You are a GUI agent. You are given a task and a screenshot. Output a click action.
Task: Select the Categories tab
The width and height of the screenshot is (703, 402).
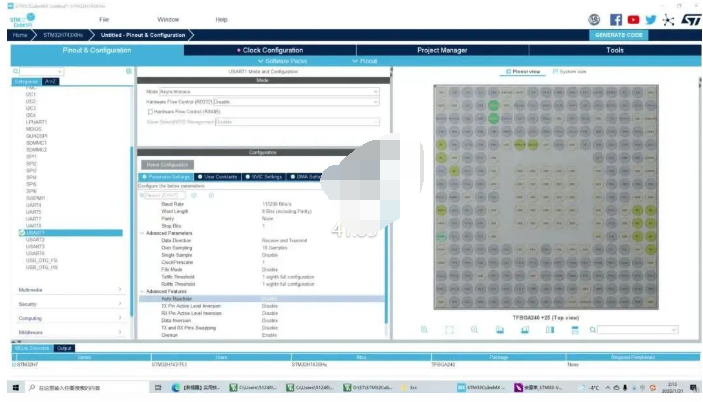[x=26, y=82]
